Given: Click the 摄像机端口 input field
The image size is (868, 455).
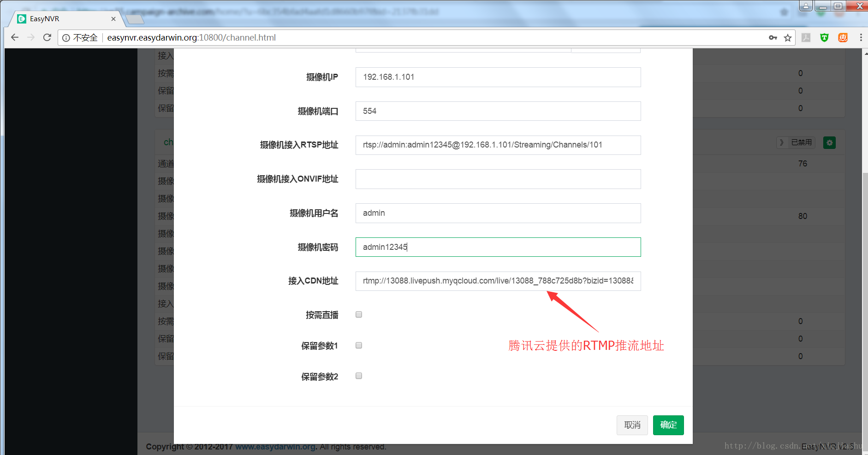Looking at the screenshot, I should coord(498,111).
